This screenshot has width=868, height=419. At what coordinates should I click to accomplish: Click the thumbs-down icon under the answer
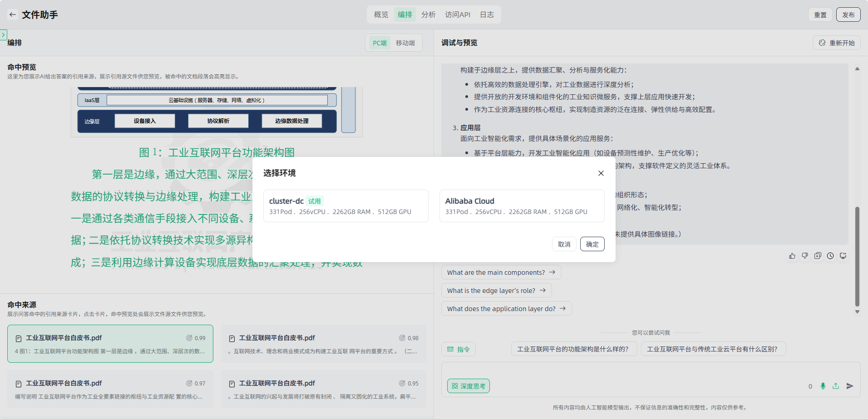click(x=805, y=256)
